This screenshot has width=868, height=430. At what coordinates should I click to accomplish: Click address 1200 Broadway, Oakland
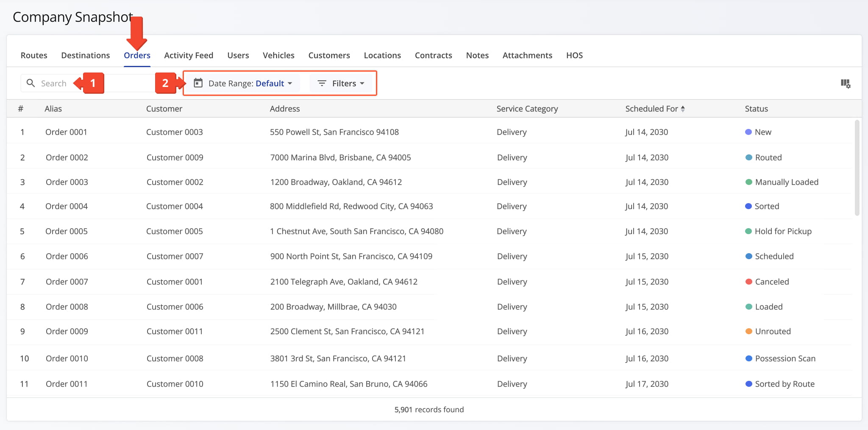point(336,182)
